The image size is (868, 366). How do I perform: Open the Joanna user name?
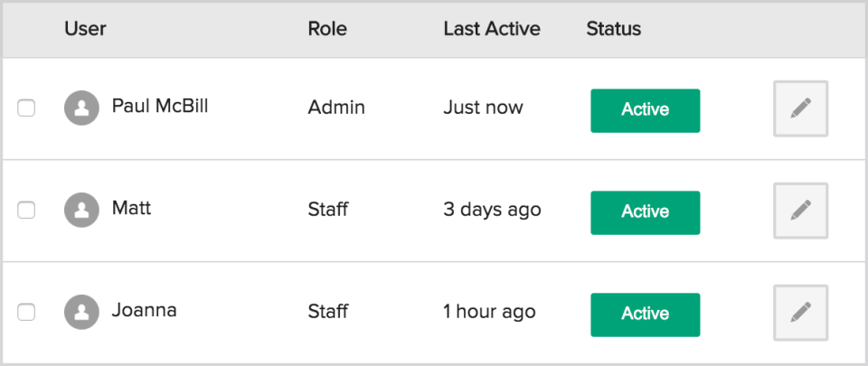tap(144, 311)
